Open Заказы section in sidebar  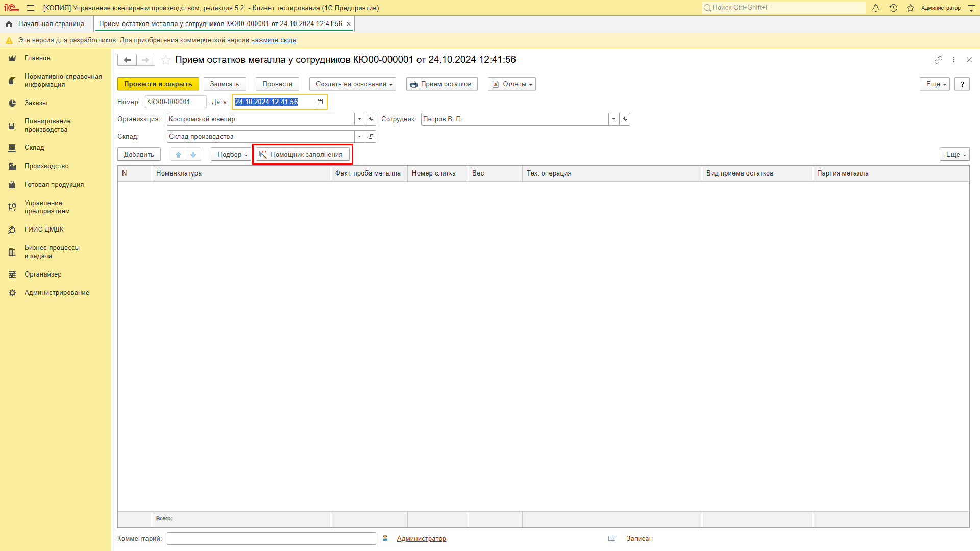coord(36,103)
